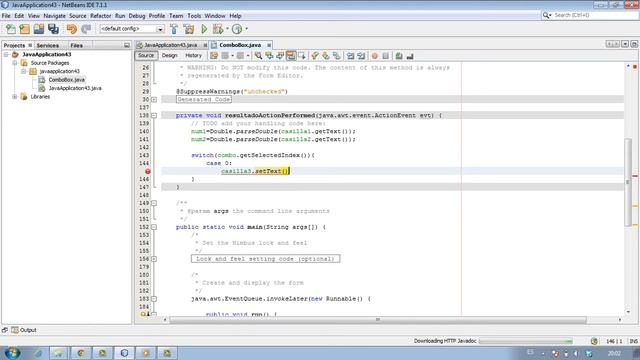Open the Refactor menu
This screenshot has height=360, width=640.
100,16
